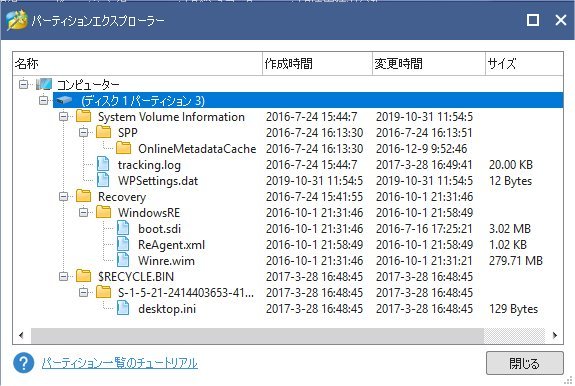Sort by the 変更時間 column header

[x=429, y=64]
